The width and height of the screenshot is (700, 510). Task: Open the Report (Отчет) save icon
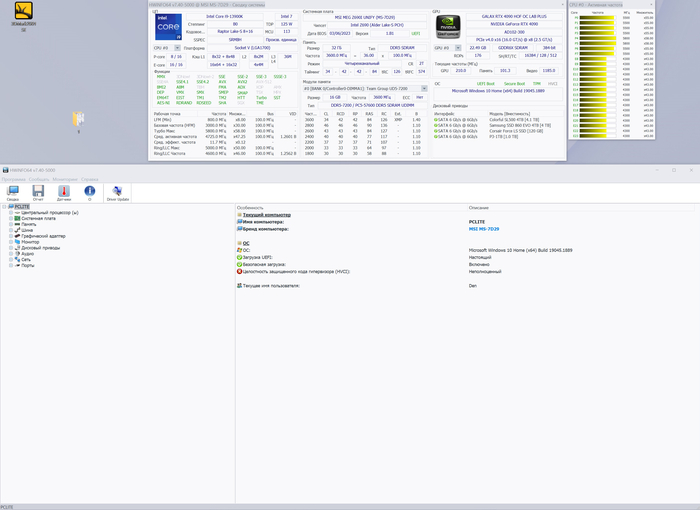coord(39,192)
